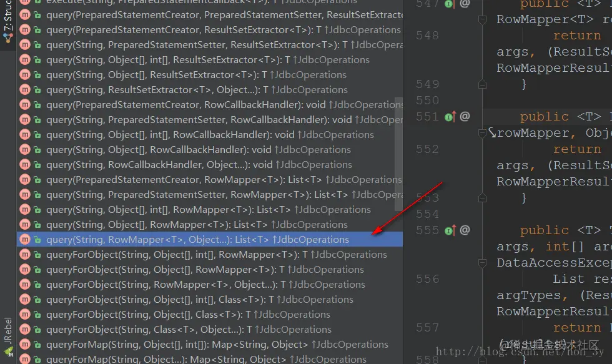The image size is (612, 364).
Task: Click line number 556 in editor gutter
Action: tap(427, 279)
